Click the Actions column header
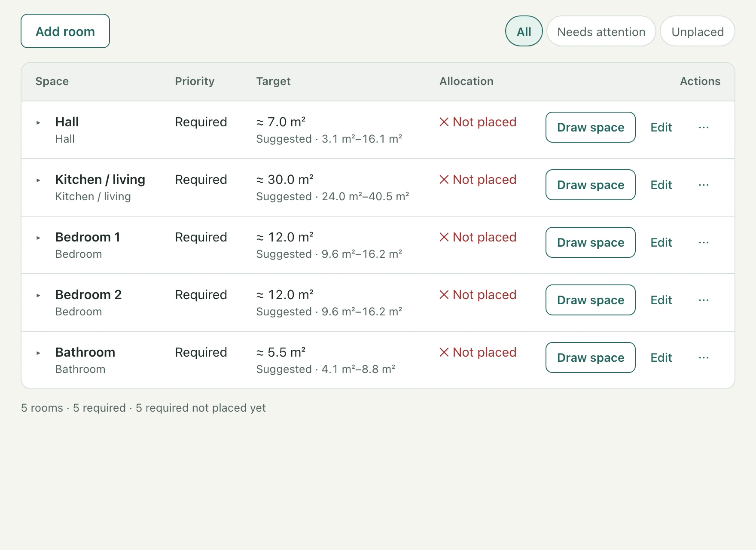The width and height of the screenshot is (756, 550). pyautogui.click(x=700, y=81)
